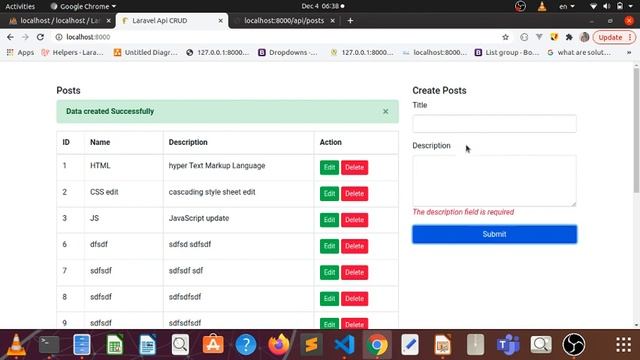Open Chrome extensions puzzle icon
Viewport: 640px width, 360px height.
point(569,37)
